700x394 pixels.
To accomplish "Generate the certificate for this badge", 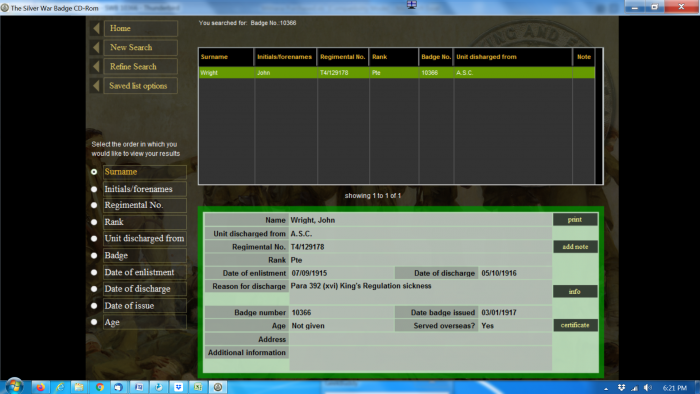I will [575, 325].
